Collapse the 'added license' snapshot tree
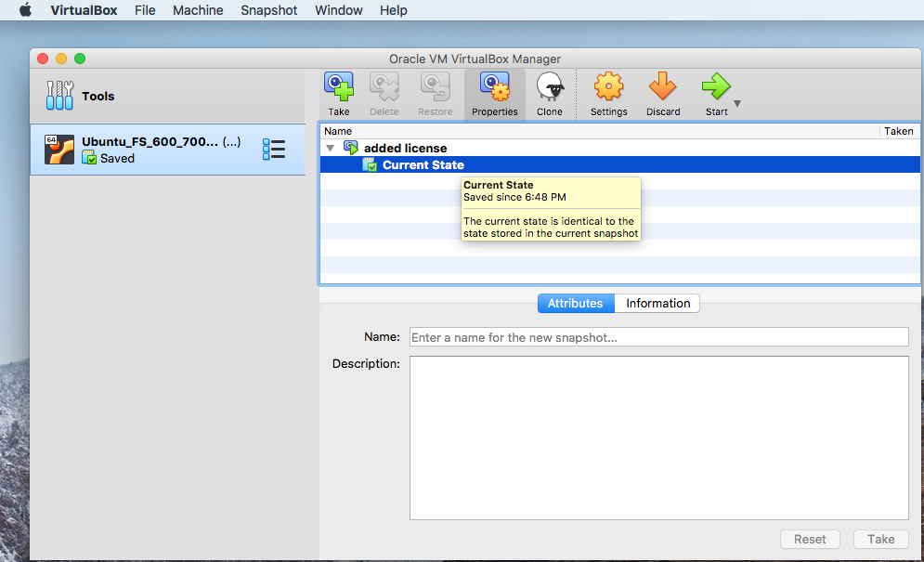 (330, 149)
